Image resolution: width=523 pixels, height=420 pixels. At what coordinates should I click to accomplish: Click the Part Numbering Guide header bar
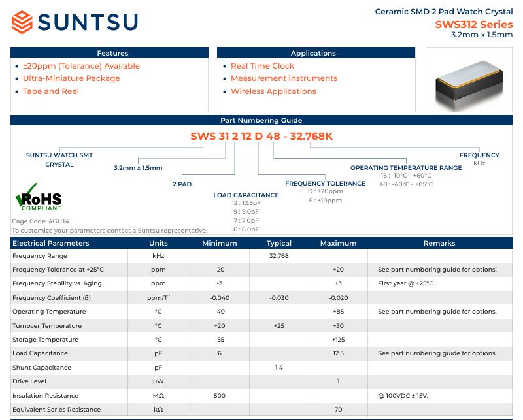261,121
